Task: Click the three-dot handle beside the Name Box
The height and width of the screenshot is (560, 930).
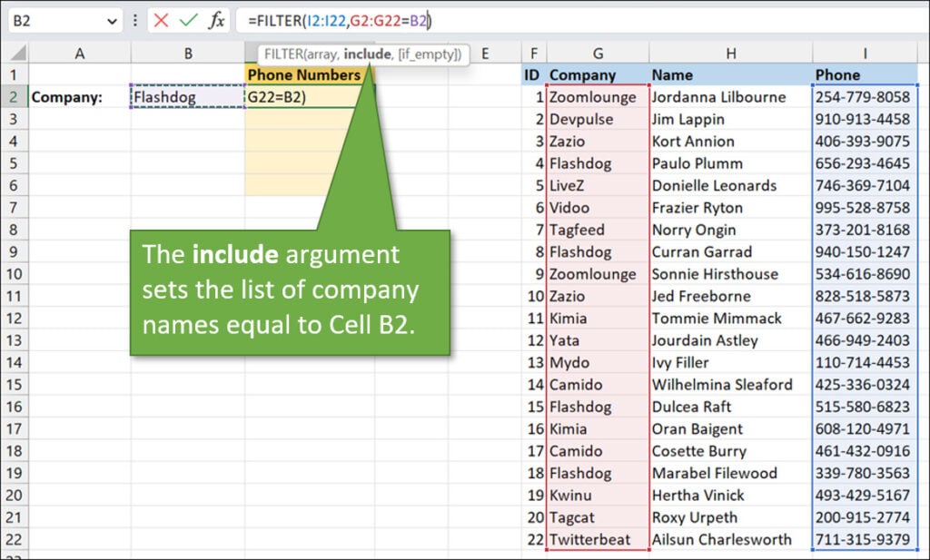Action: (x=135, y=20)
